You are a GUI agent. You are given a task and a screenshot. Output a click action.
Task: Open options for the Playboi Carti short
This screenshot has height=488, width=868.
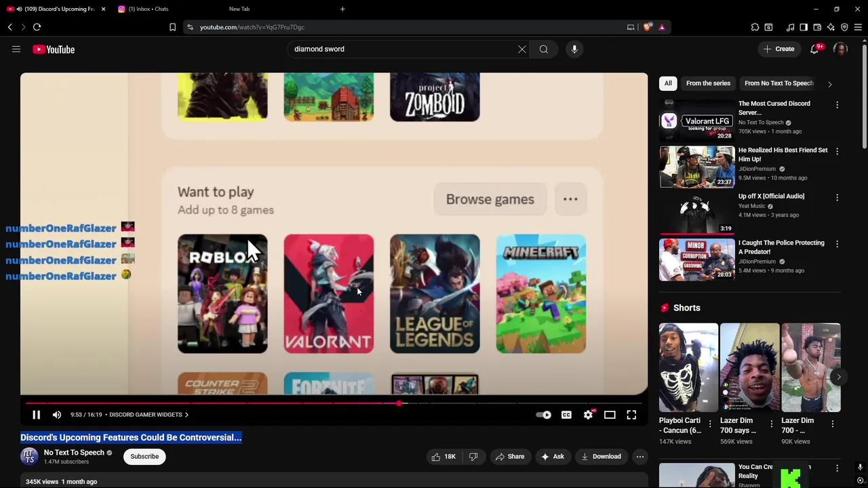coord(710,424)
